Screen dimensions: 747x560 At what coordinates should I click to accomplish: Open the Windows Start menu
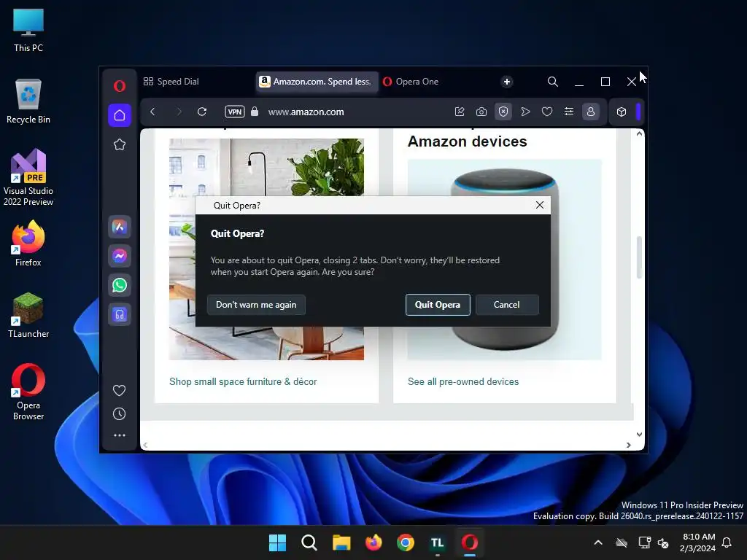277,542
